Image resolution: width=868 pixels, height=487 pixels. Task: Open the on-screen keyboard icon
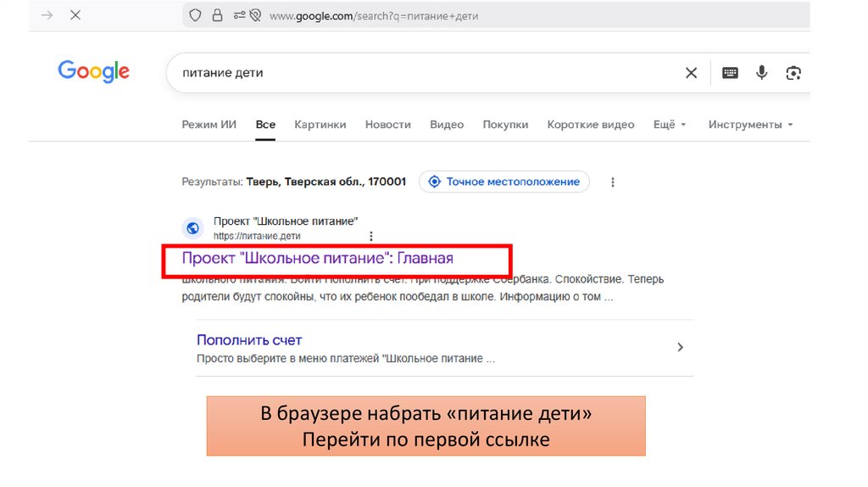point(730,73)
